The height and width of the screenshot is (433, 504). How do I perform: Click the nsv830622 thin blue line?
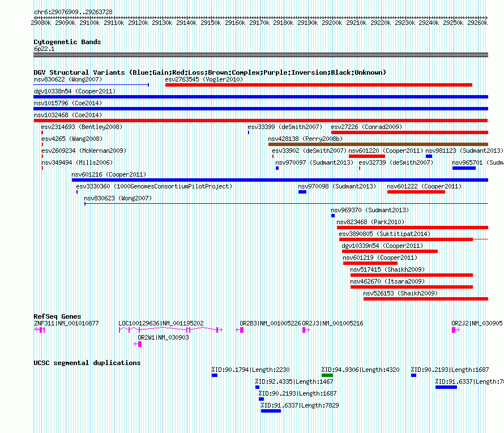point(91,85)
